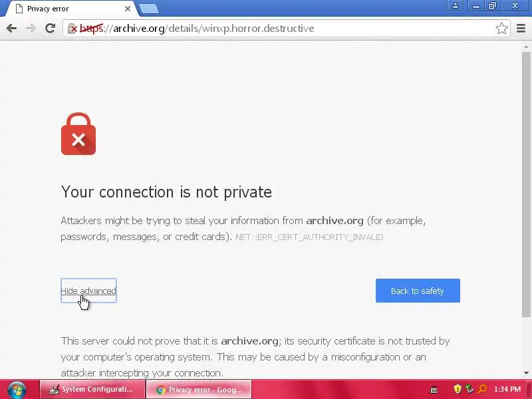The image size is (532, 399).
Task: Open the Windows Start menu orb
Action: pos(17,390)
